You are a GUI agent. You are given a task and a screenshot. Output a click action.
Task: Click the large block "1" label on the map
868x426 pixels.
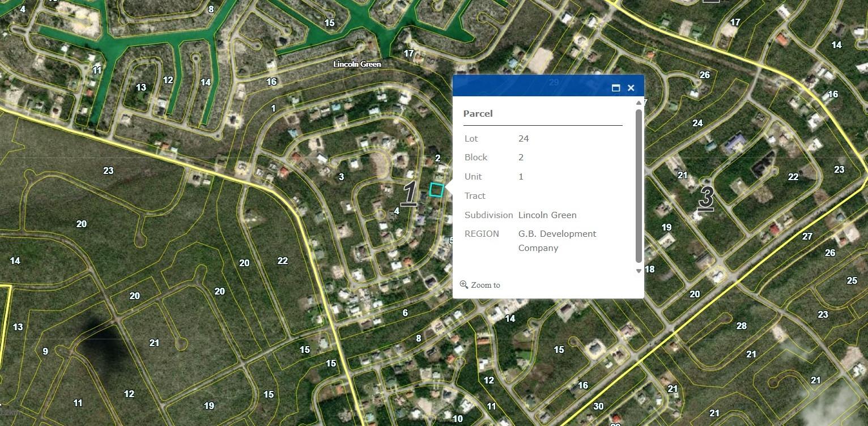pyautogui.click(x=409, y=193)
